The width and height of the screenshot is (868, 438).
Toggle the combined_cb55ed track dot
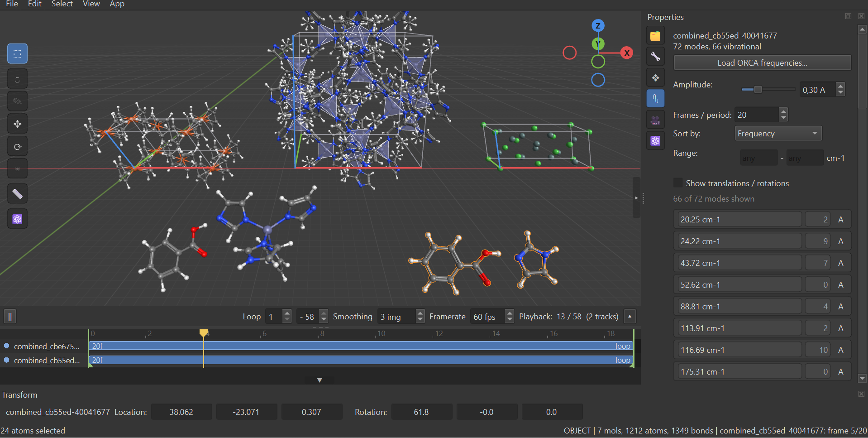(x=7, y=360)
